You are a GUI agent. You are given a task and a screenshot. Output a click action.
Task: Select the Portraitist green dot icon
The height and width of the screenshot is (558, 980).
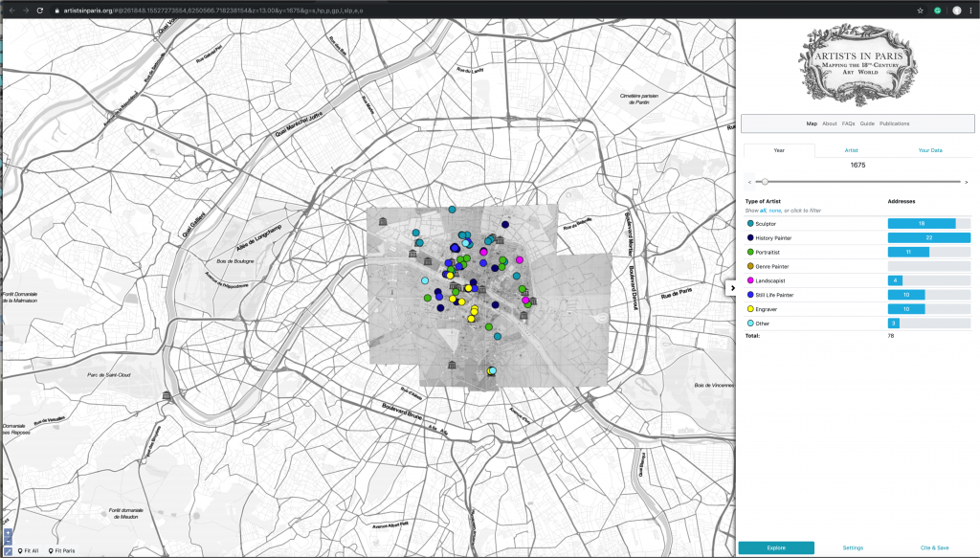coord(750,252)
